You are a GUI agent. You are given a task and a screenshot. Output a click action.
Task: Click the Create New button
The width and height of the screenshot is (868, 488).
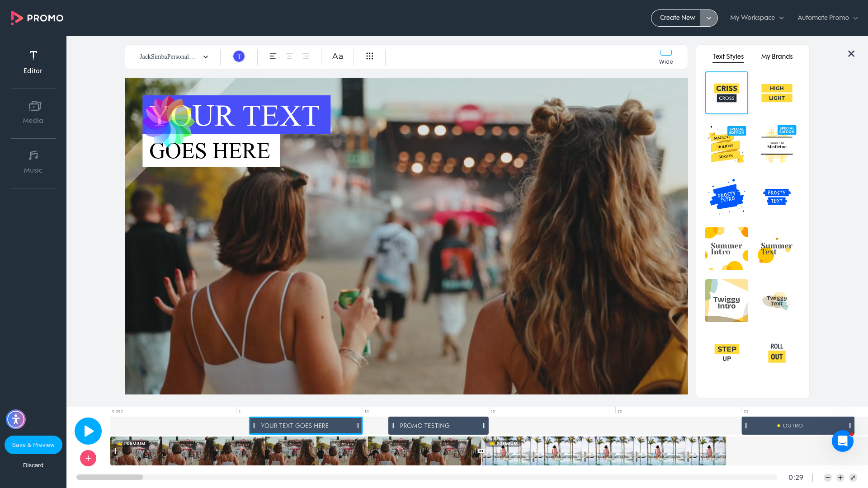[677, 18]
